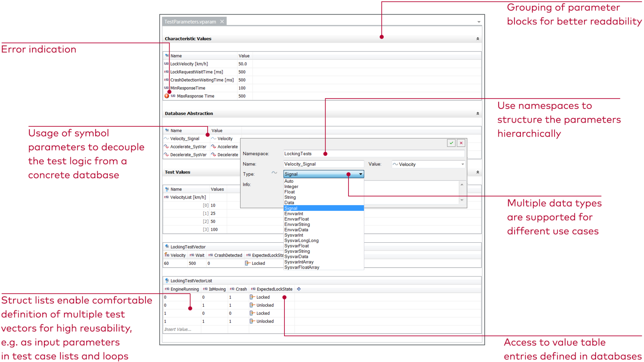Select the Decelerate_SysVar row name

188,155
